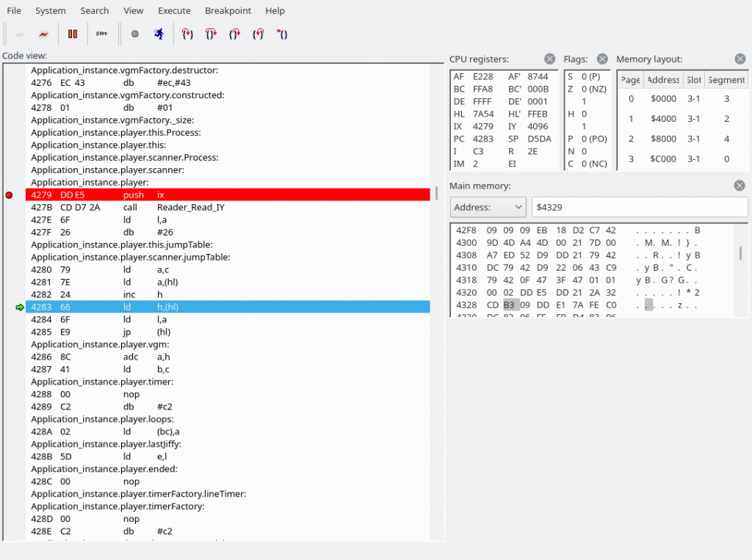
Task: Click the SP register value D5DA
Action: [540, 139]
